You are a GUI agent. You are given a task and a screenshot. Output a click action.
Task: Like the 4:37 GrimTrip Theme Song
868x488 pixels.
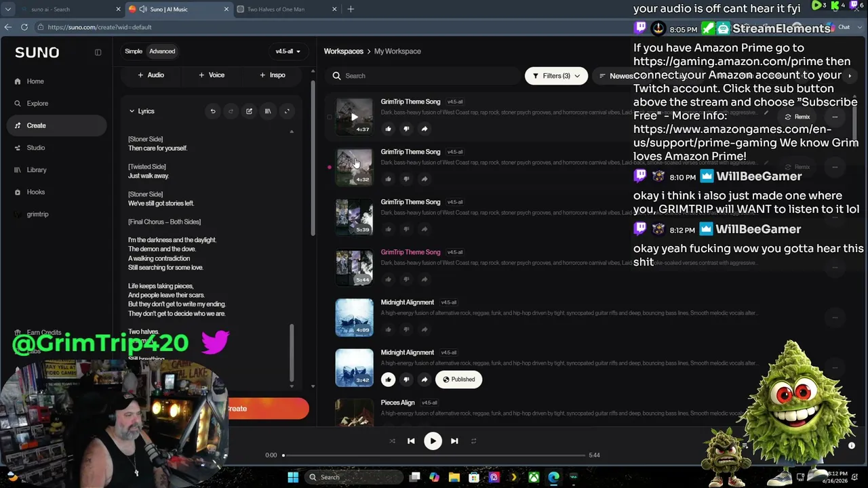pos(388,129)
